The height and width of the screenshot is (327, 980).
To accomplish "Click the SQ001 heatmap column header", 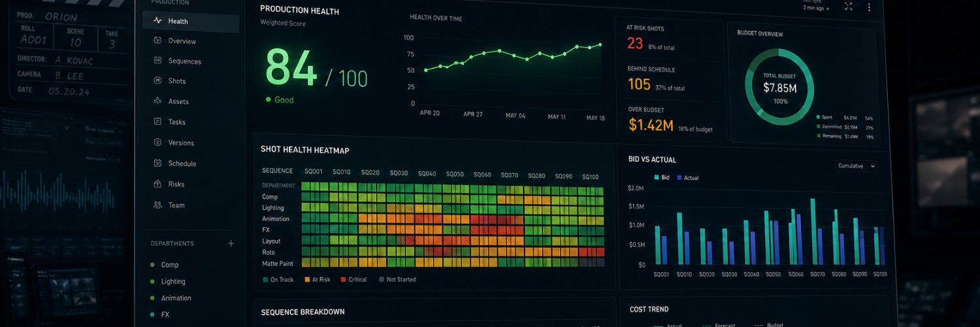I will [314, 172].
